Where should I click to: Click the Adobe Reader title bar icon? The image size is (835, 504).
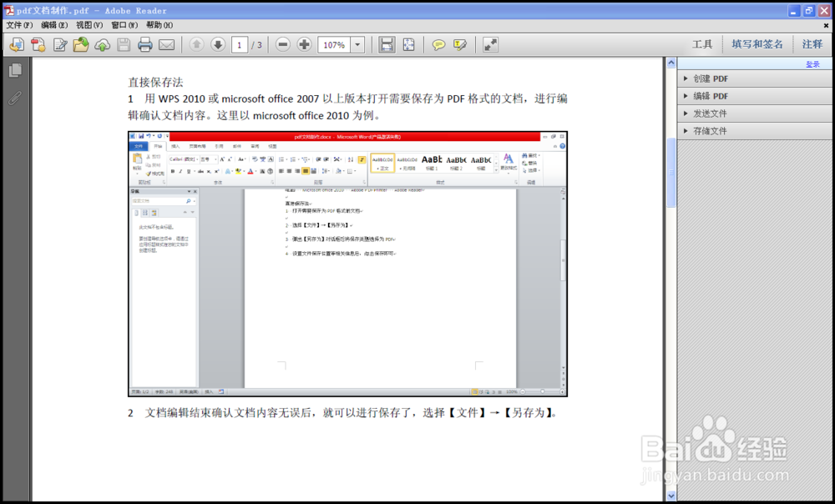click(x=9, y=10)
